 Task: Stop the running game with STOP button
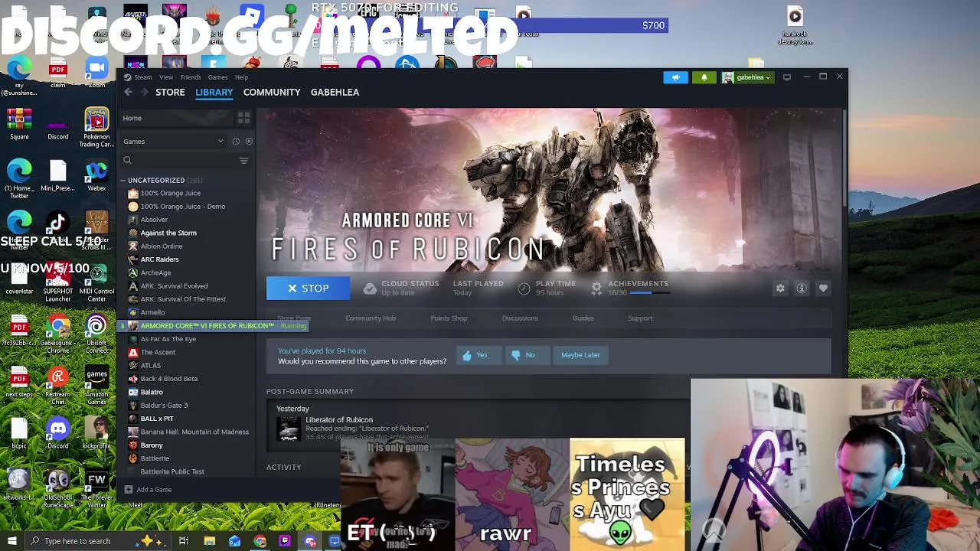[x=308, y=289]
